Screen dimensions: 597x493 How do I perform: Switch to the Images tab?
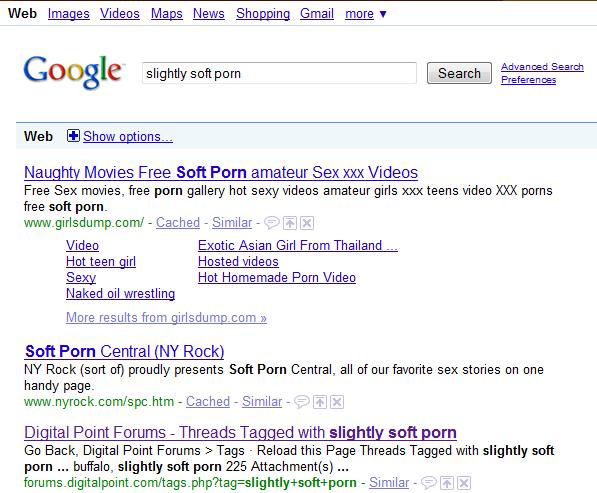[69, 14]
